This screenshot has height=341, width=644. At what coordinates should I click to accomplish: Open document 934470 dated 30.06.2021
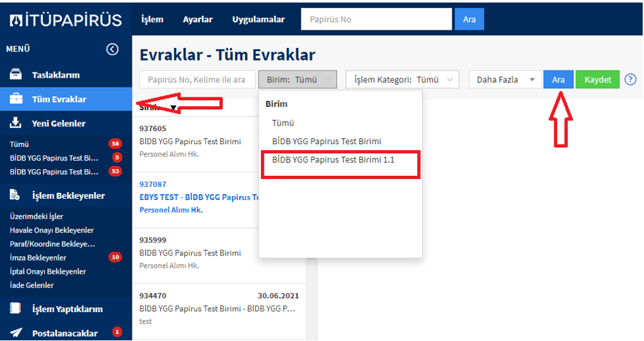click(x=219, y=312)
